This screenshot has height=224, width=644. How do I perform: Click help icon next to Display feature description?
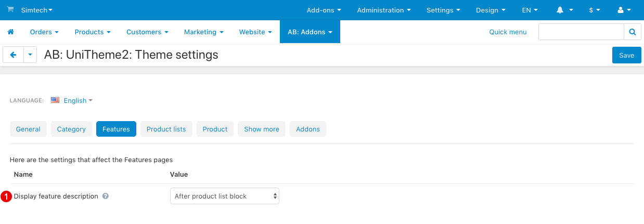pos(106,196)
